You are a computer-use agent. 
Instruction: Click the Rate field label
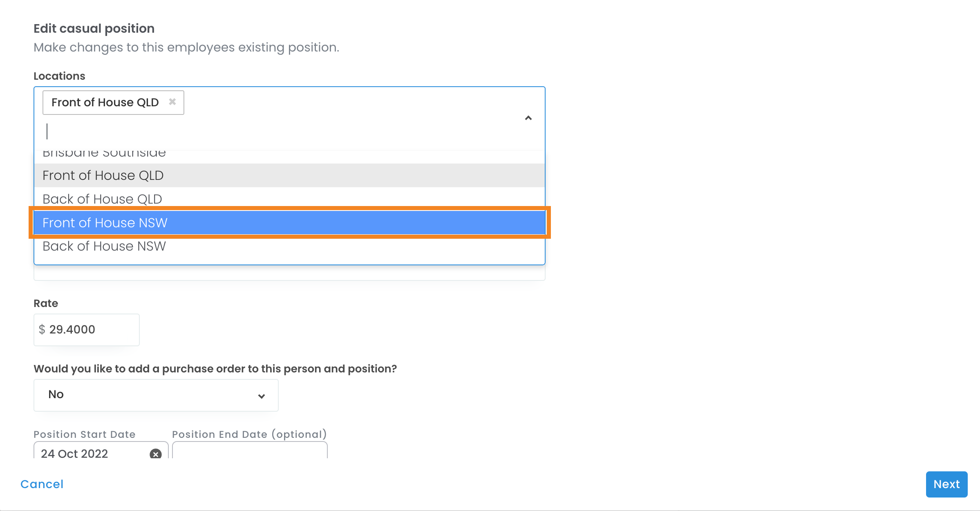click(46, 303)
